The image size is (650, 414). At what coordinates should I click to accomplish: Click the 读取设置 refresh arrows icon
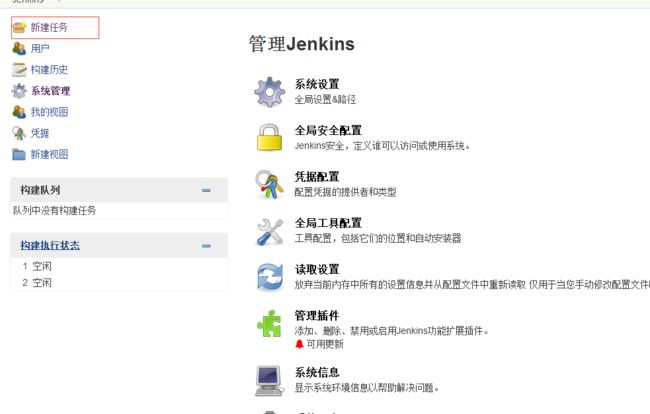[x=269, y=277]
